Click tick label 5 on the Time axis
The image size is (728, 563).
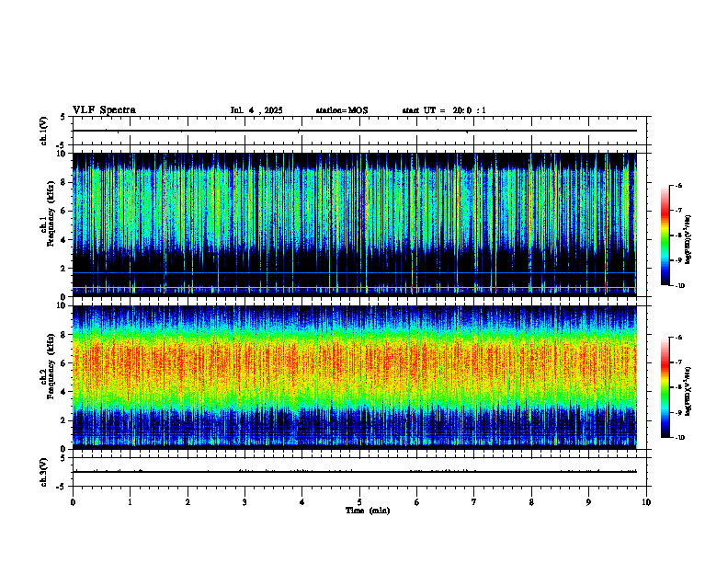coord(359,502)
